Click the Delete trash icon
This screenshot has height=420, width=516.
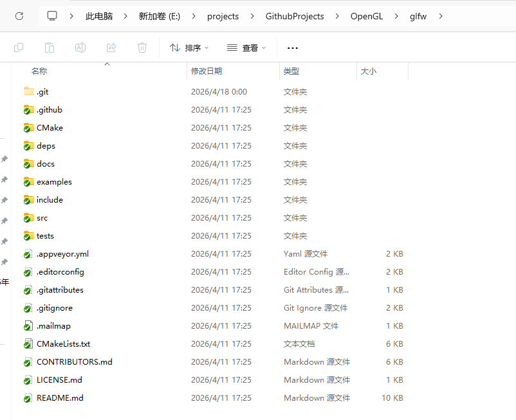[142, 48]
